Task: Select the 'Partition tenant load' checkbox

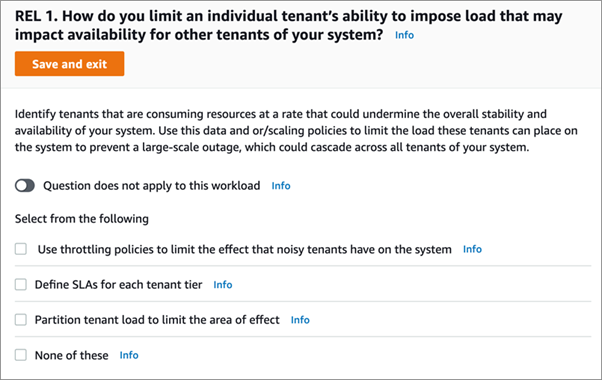Action: click(21, 320)
